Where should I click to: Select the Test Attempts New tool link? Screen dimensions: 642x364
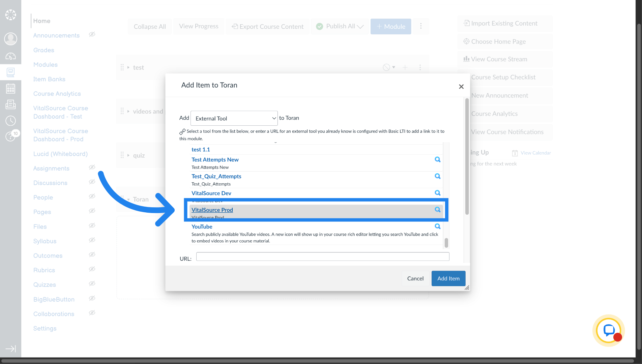pyautogui.click(x=215, y=160)
